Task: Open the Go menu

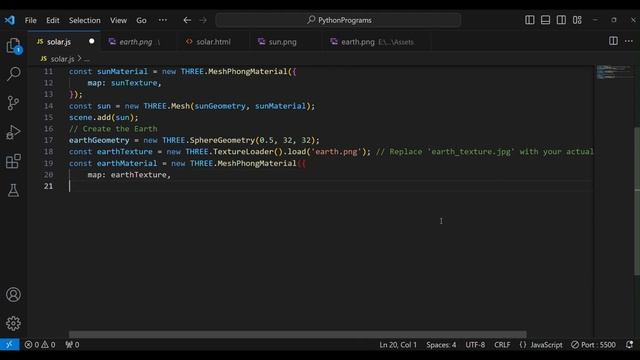Action: (141, 20)
